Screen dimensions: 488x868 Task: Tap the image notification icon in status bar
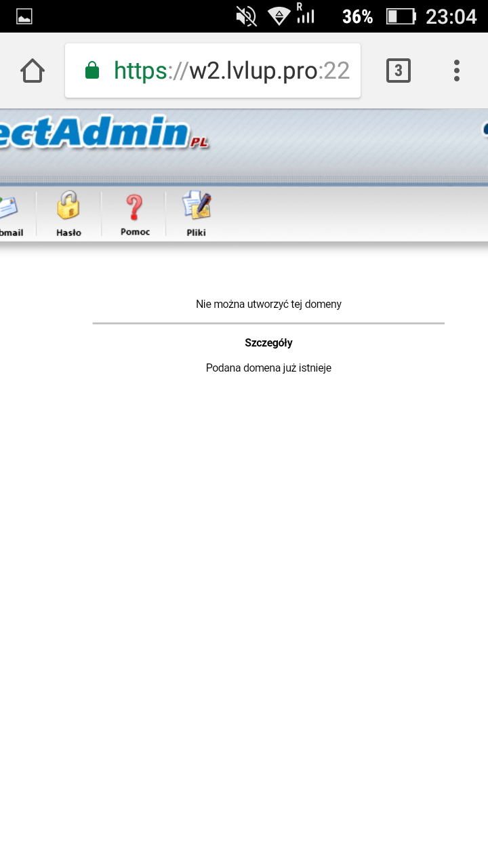(24, 16)
